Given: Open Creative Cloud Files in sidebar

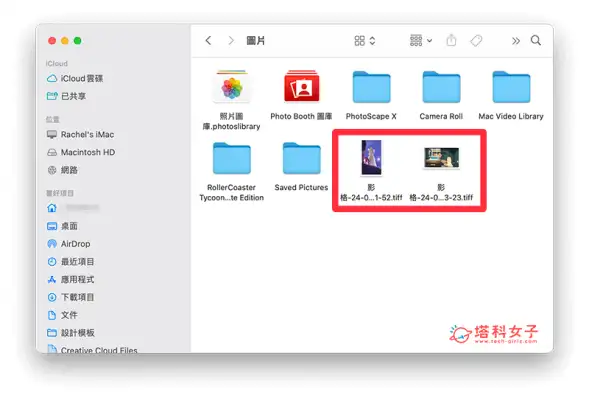Looking at the screenshot, I should 92,350.
